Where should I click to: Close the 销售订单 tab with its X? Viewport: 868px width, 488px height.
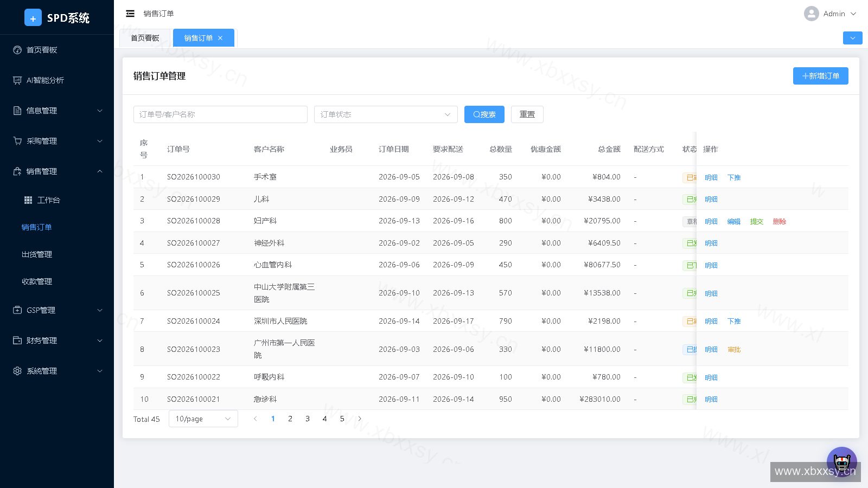tap(220, 38)
